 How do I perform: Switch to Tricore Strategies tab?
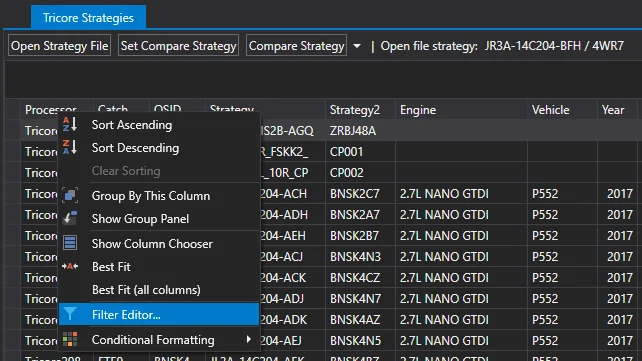point(88,18)
